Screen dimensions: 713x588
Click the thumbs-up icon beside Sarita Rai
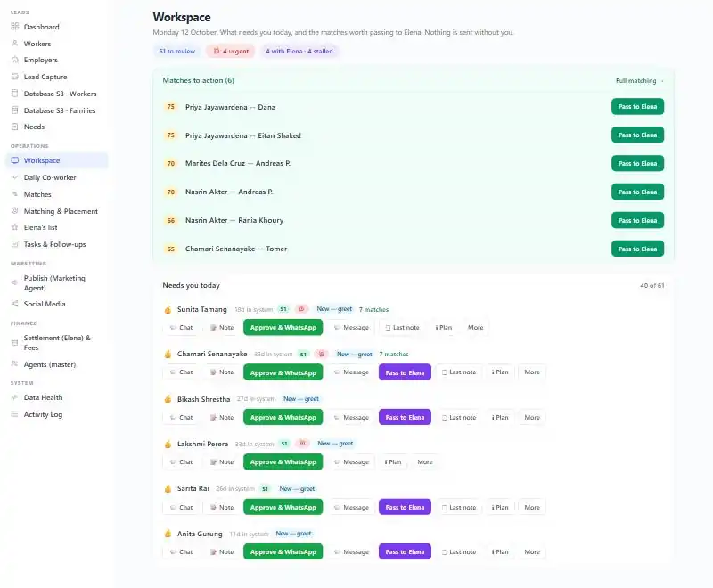pyautogui.click(x=168, y=488)
